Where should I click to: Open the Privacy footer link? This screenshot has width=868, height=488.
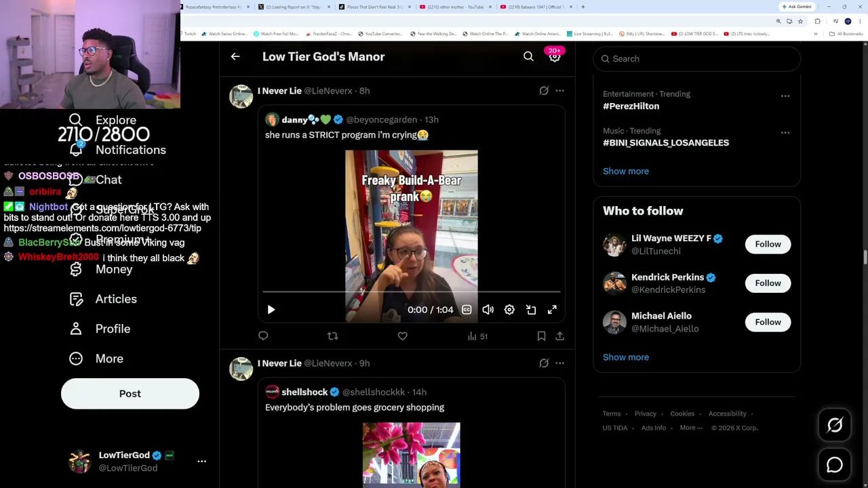point(646,414)
